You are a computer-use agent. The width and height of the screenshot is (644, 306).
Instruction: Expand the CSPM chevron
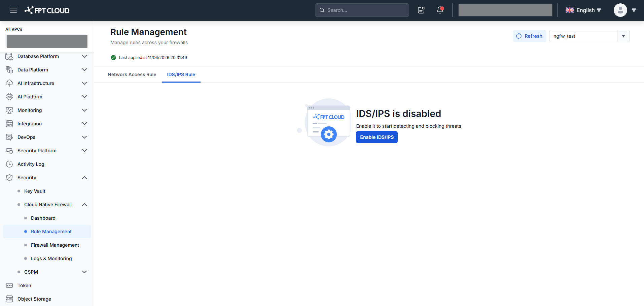(84, 272)
